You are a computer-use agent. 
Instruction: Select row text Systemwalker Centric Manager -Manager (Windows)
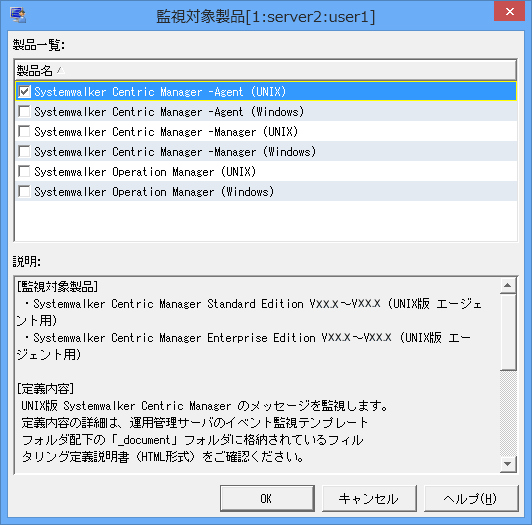tap(175, 152)
